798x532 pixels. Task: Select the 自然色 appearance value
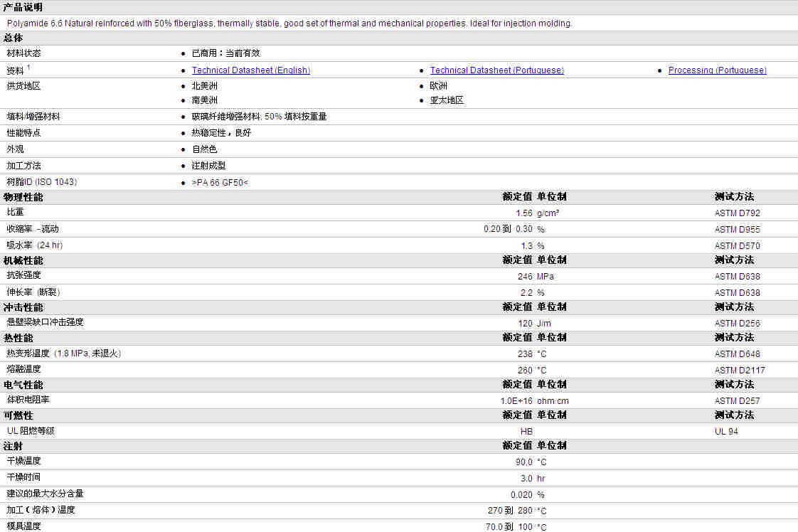coord(205,149)
